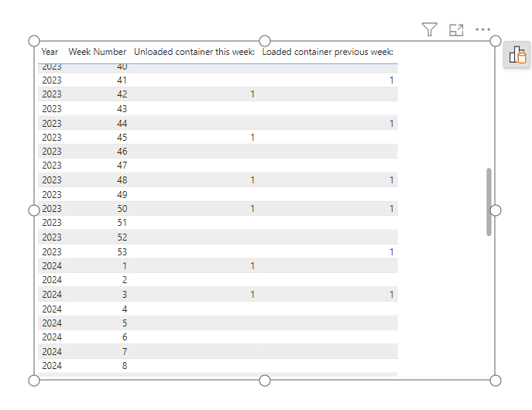Click loaded value 1 in week 48 row
532x410 pixels.
(391, 180)
